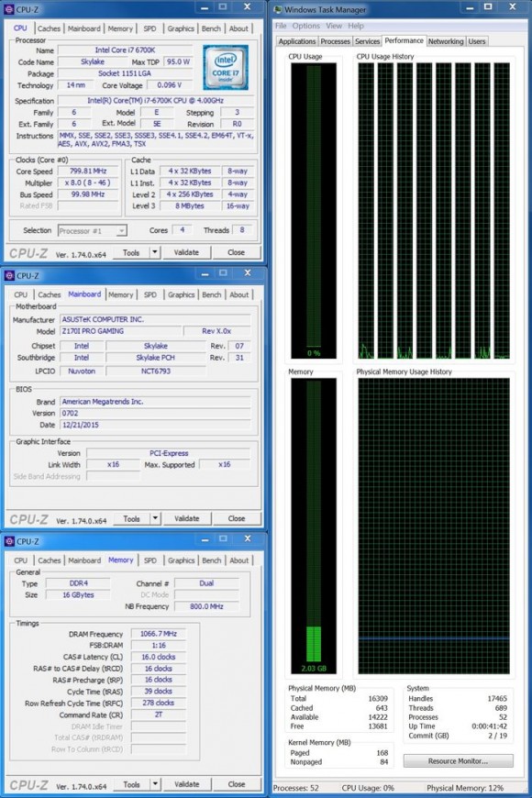Open Tools dropdown arrow in top CPU-Z window
The width and height of the screenshot is (532, 798).
155,252
